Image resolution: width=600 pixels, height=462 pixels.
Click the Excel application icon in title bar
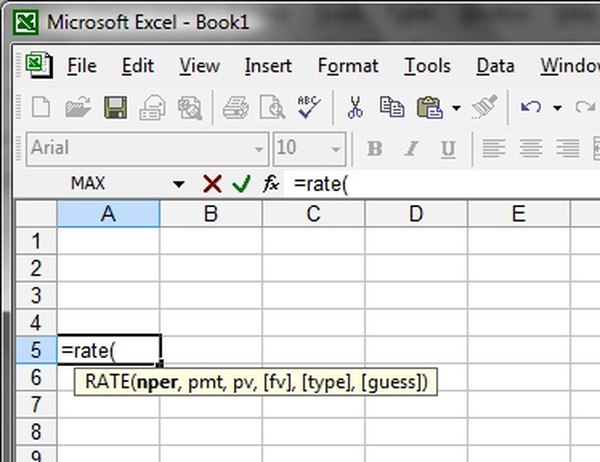(x=26, y=22)
